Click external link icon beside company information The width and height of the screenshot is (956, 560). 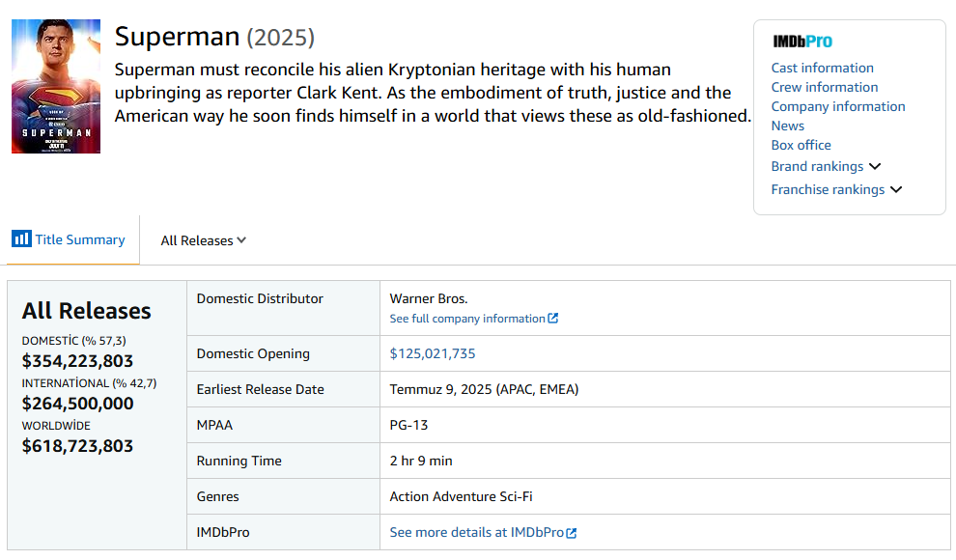coord(553,318)
